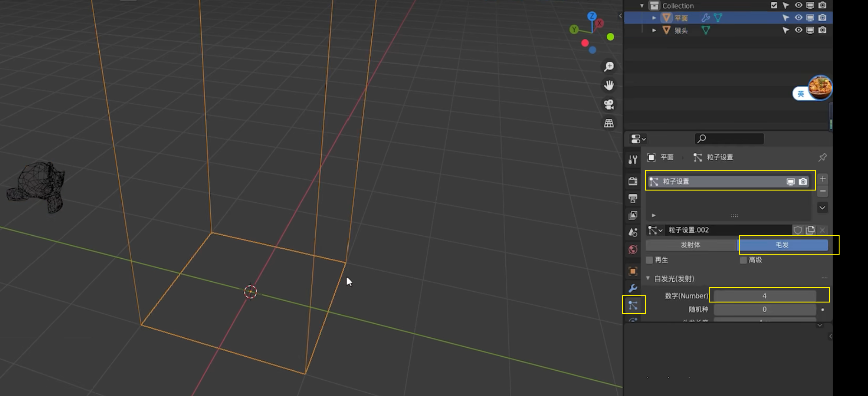Click the plus button to add a particle system slot
Image resolution: width=868 pixels, height=396 pixels.
coord(823,179)
